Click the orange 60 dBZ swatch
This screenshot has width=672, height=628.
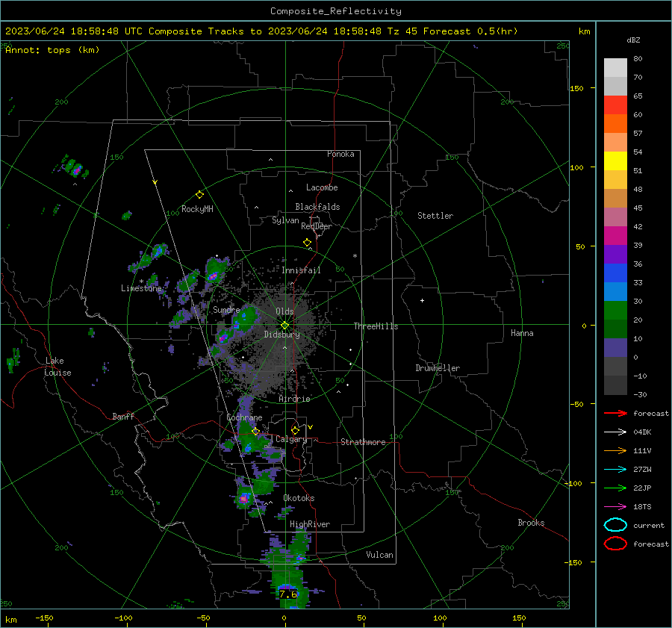click(615, 123)
